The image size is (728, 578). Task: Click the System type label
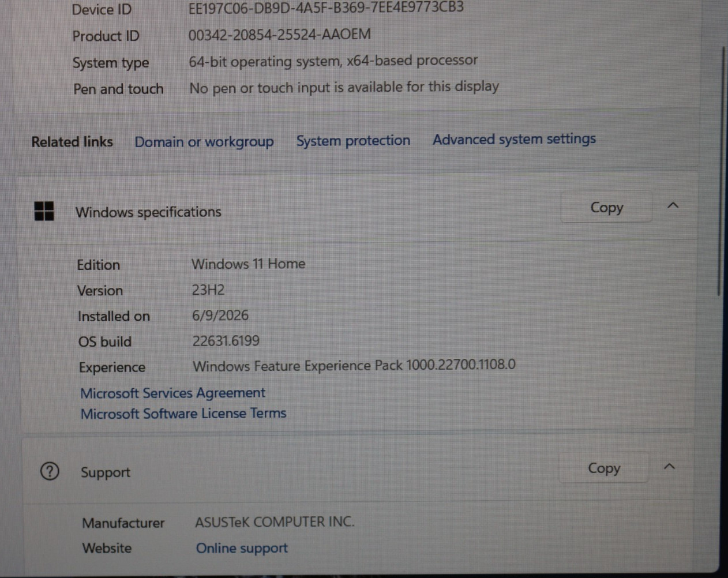point(111,62)
